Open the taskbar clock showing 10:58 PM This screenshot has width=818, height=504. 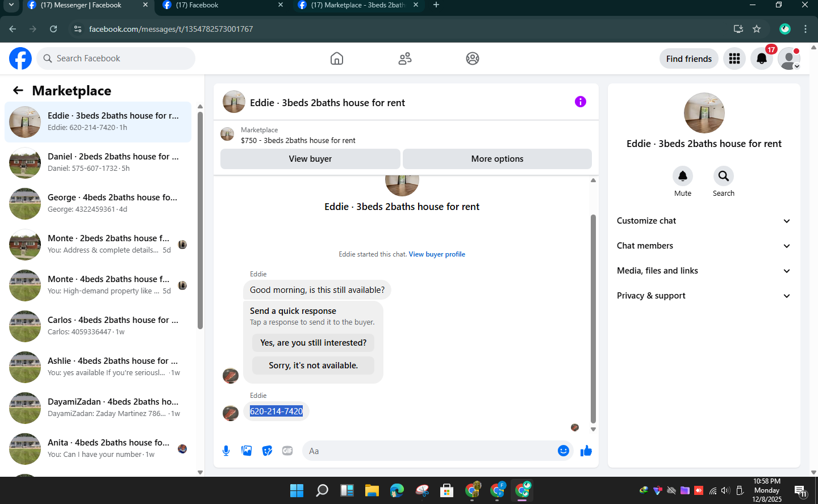pyautogui.click(x=767, y=490)
